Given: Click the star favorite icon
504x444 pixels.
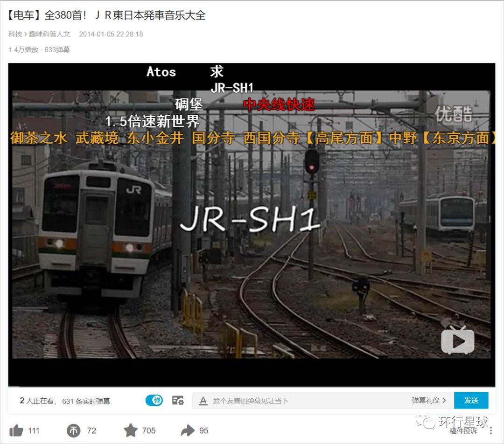Looking at the screenshot, I should point(131,430).
